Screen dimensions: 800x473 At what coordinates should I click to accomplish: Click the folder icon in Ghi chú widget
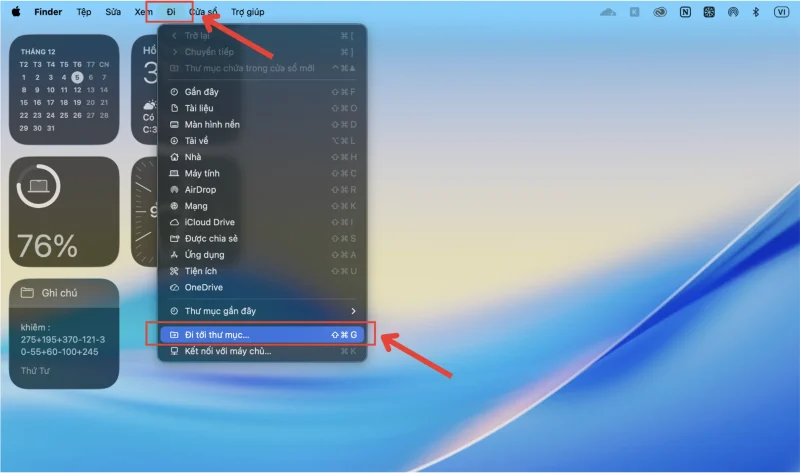27,293
